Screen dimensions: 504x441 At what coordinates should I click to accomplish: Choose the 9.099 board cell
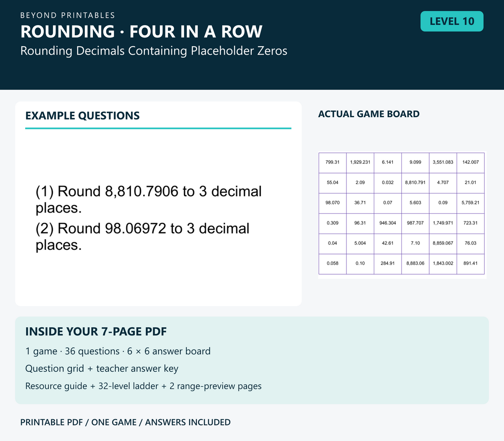[415, 162]
